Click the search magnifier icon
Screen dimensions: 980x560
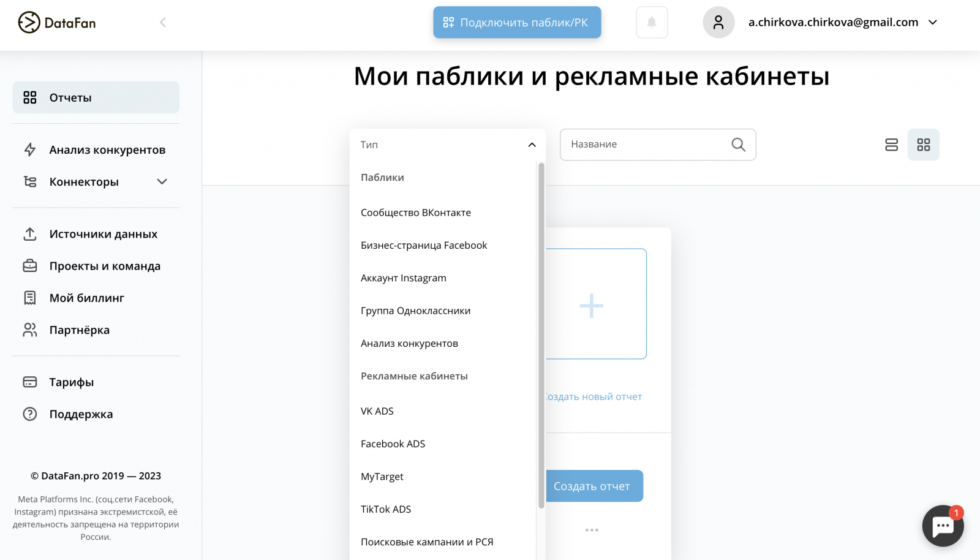739,145
